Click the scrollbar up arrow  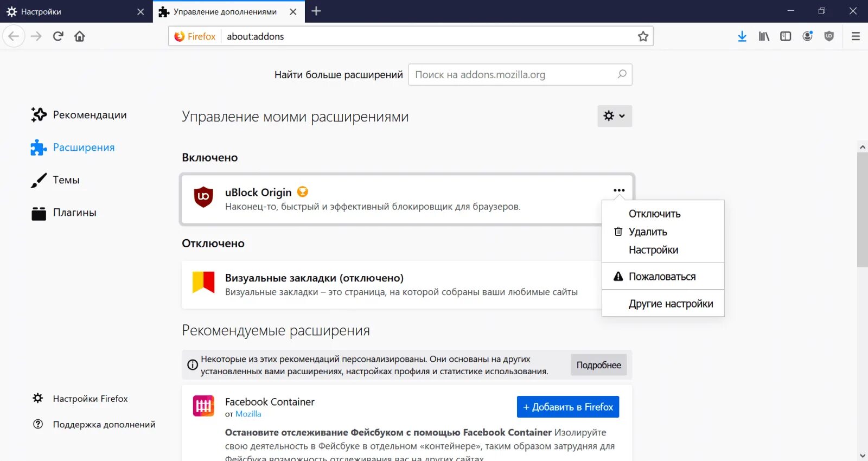tap(862, 146)
